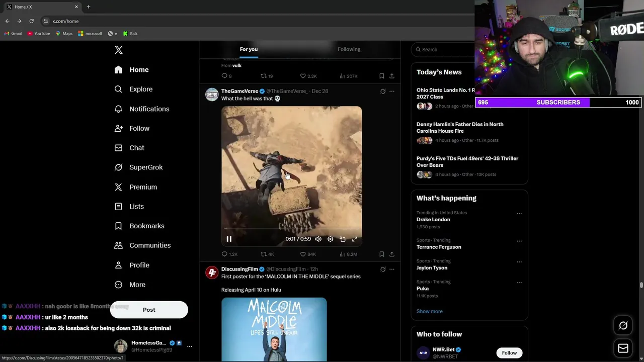Open the floating Grok button

[x=623, y=326]
